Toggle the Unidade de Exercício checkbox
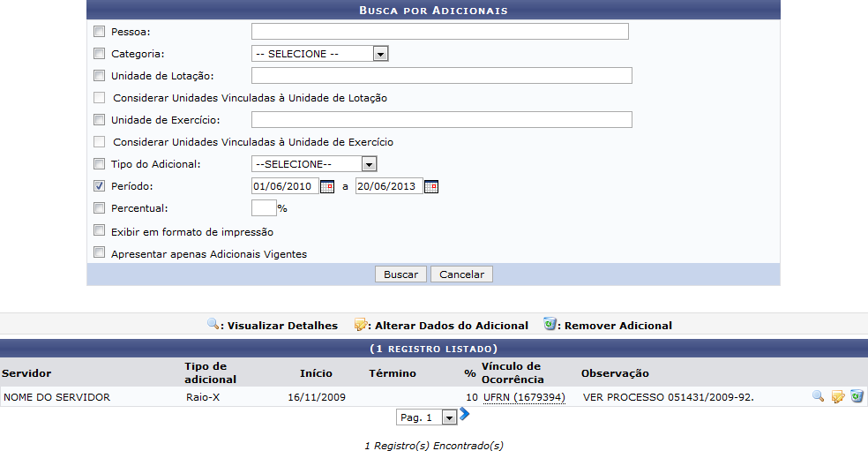Screen dimensions: 868x451 tap(100, 120)
